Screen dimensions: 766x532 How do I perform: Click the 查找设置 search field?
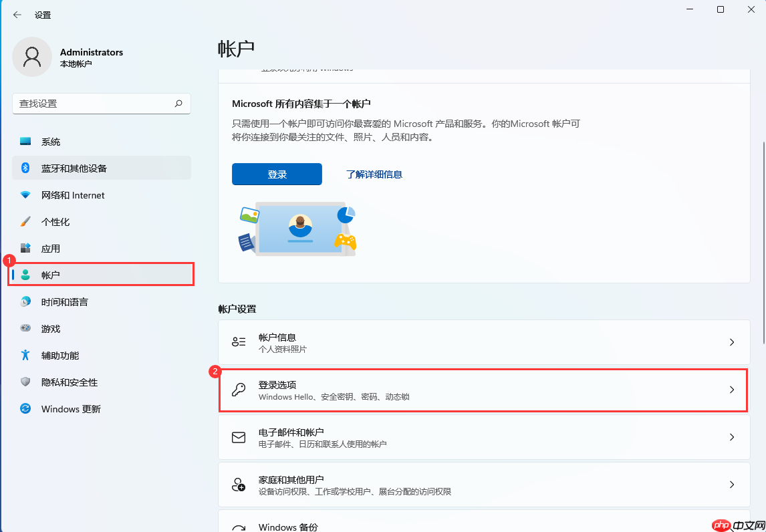100,104
